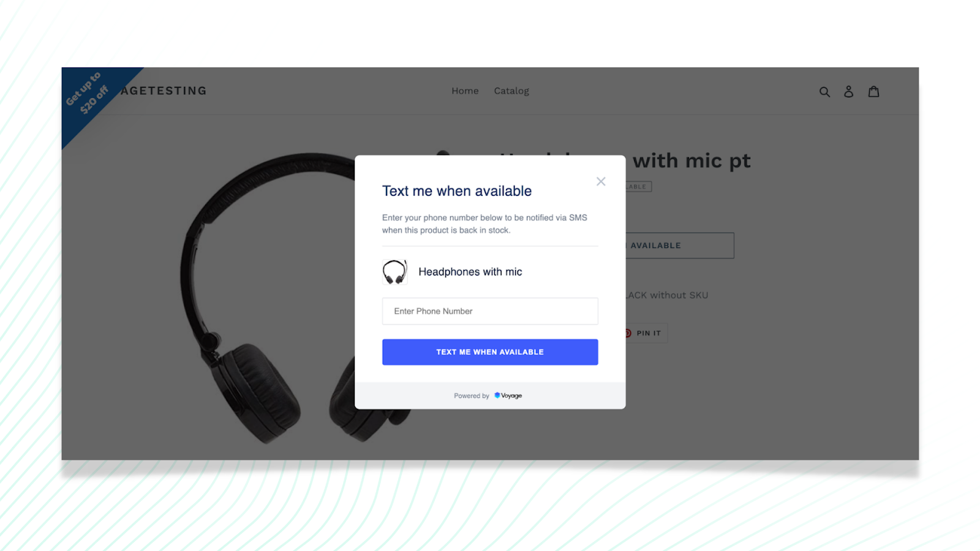This screenshot has height=551, width=980.
Task: Click the 'Text me when available' heading
Action: coord(457,191)
